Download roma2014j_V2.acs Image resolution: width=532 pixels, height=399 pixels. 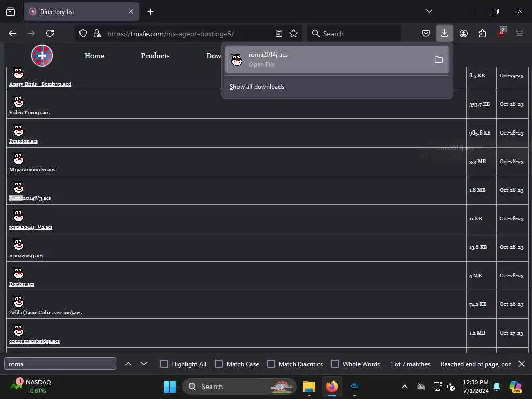[31, 227]
